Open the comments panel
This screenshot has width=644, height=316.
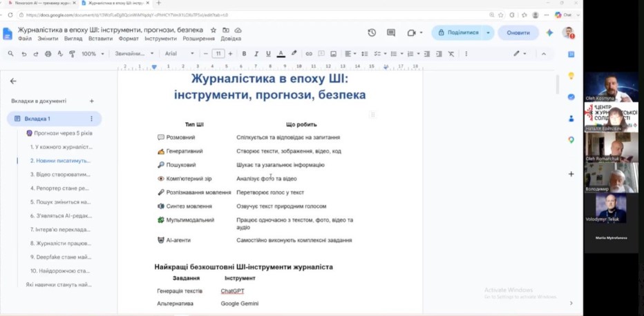point(391,33)
